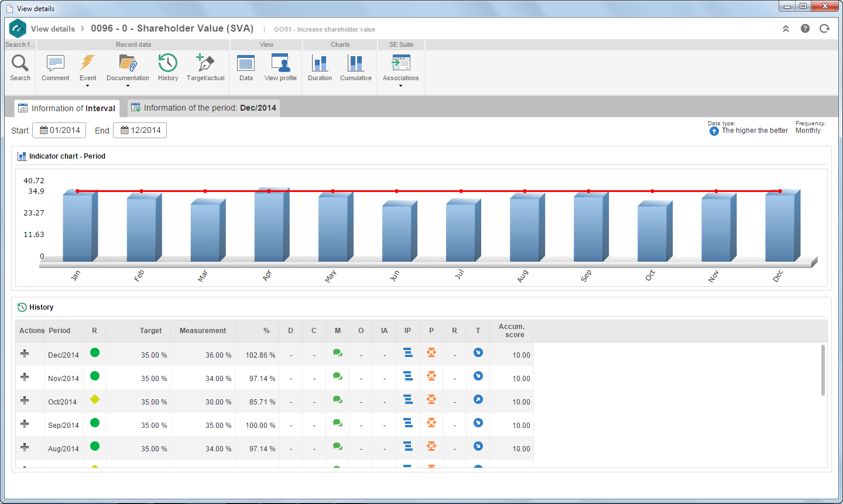The image size is (843, 504).
Task: Click the Measurement column header
Action: pyautogui.click(x=203, y=331)
